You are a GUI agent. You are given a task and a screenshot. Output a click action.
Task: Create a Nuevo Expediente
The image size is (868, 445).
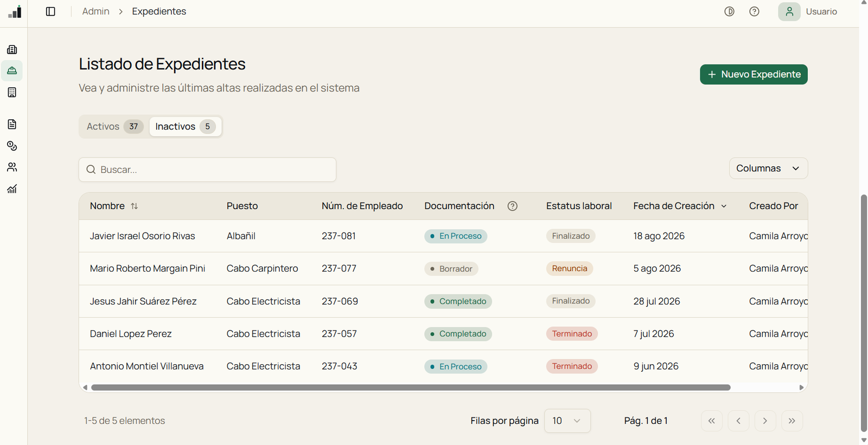754,74
